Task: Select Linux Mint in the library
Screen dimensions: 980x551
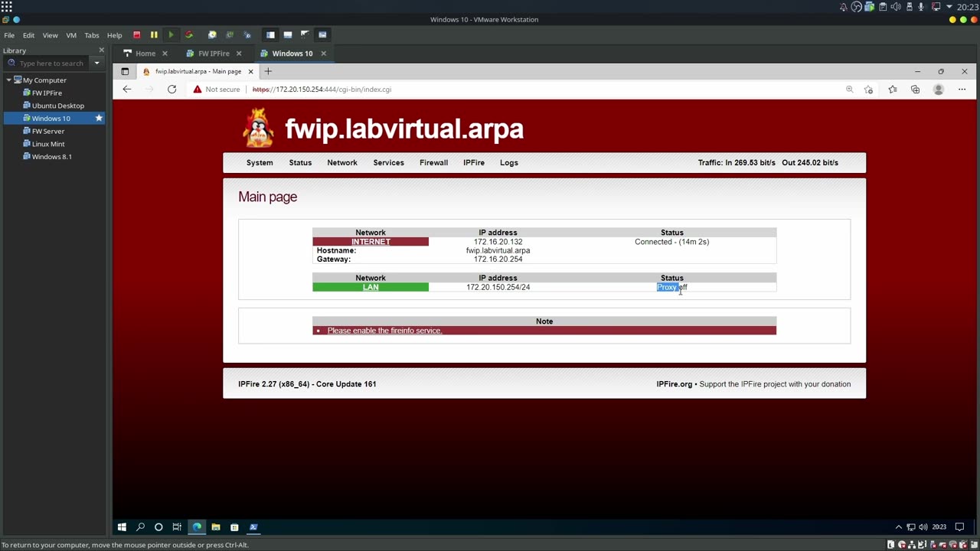Action: tap(48, 144)
